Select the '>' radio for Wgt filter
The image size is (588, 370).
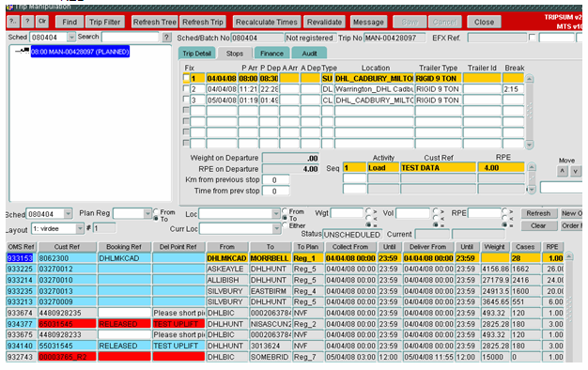368,211
